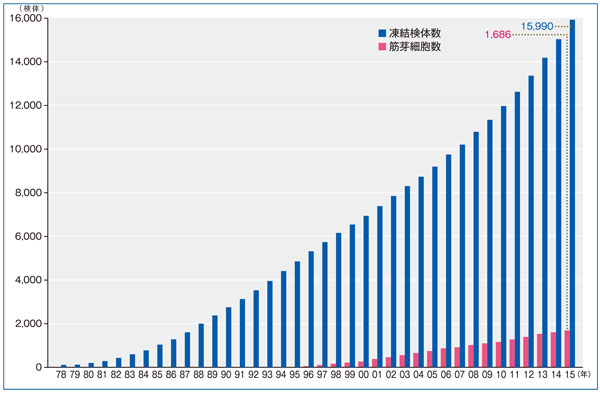Select the 15,990 data label
This screenshot has width=600, height=393.
537,26
